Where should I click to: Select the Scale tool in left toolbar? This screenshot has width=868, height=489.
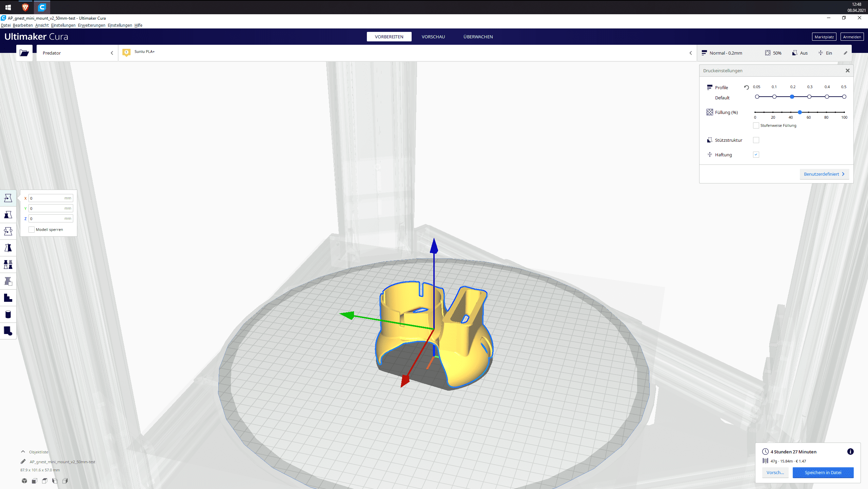pyautogui.click(x=8, y=215)
